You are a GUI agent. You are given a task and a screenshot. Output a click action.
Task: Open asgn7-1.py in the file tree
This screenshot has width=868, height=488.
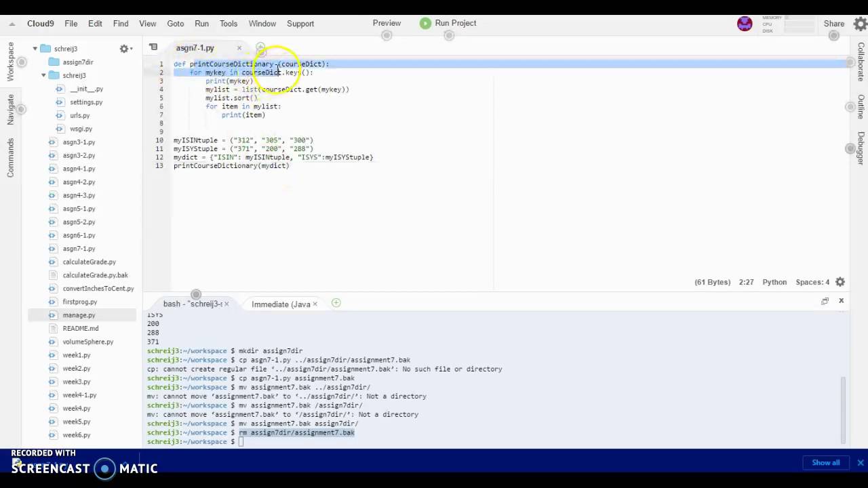click(79, 249)
